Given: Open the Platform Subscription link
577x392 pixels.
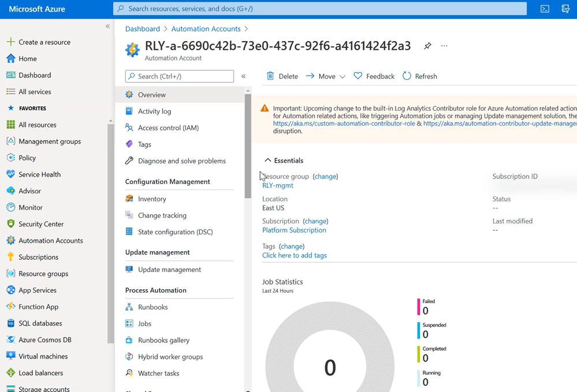Looking at the screenshot, I should (294, 230).
